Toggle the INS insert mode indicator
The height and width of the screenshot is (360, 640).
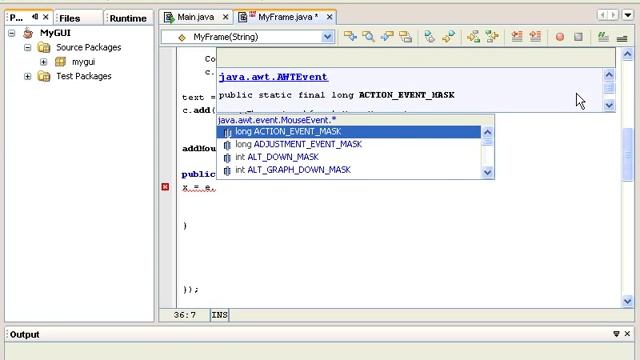click(x=219, y=315)
